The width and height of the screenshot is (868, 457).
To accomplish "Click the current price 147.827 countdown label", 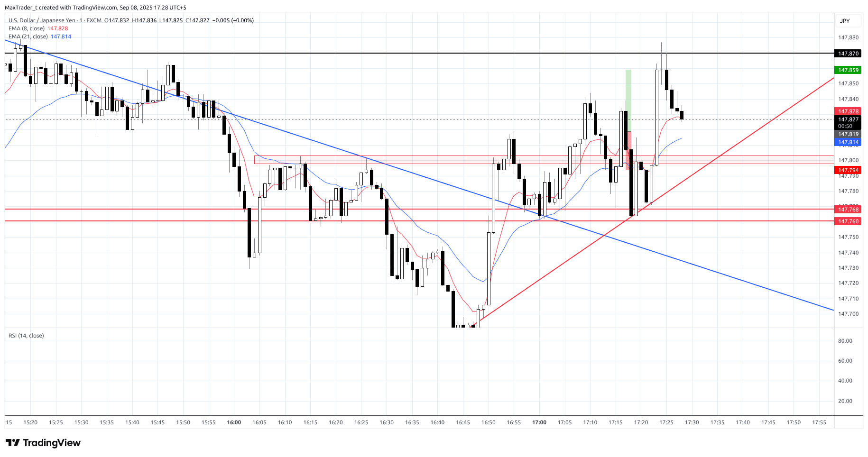I will (848, 123).
